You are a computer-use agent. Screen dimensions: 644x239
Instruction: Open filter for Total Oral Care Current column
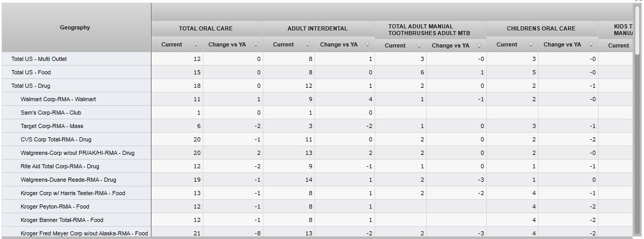pos(196,45)
